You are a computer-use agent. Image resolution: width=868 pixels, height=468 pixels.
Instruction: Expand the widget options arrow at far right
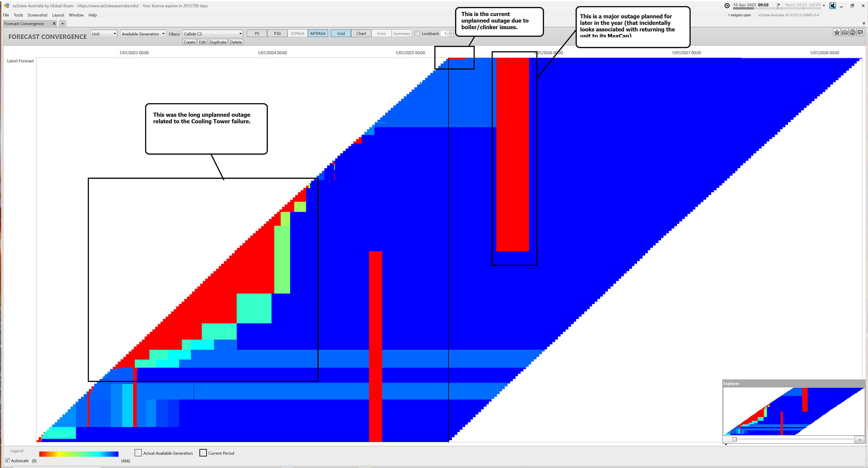pos(864,23)
